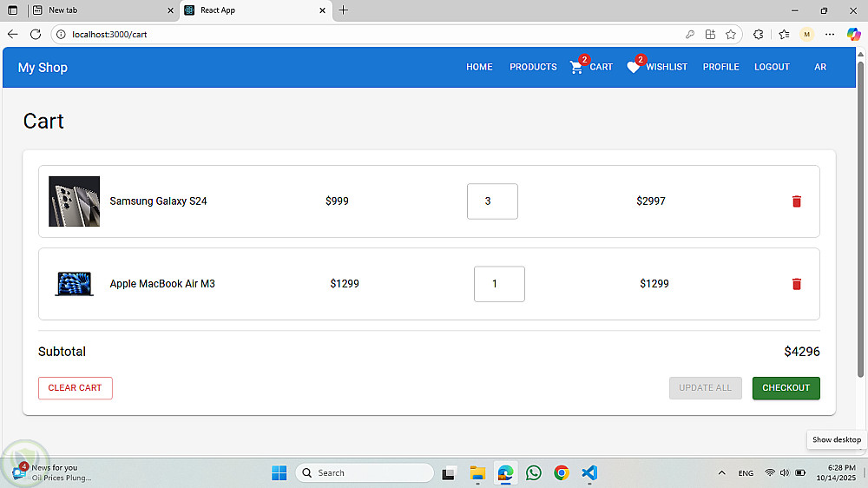Open clock and date 6:28 PM
The height and width of the screenshot is (488, 868).
click(x=838, y=472)
